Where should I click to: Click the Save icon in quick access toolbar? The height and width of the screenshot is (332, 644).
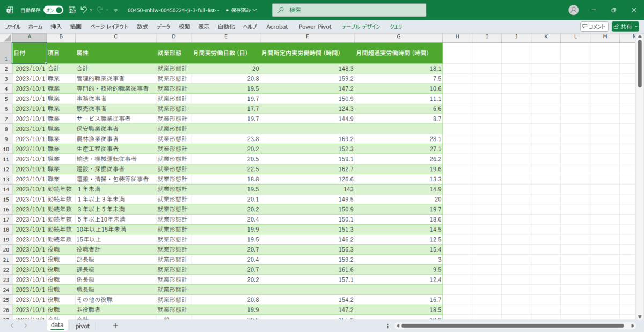(x=72, y=10)
